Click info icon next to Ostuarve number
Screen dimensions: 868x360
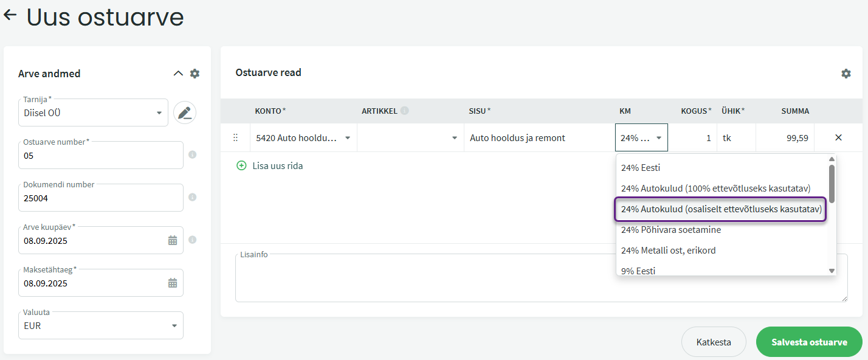pyautogui.click(x=192, y=154)
